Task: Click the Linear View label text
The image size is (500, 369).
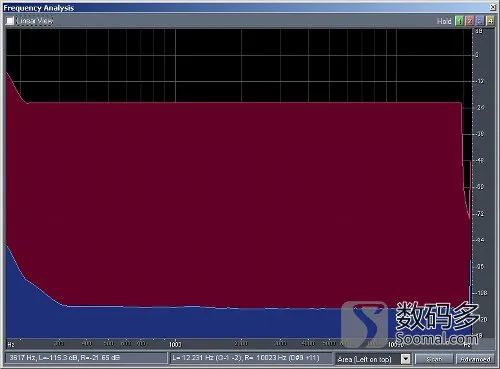Action: coord(35,21)
